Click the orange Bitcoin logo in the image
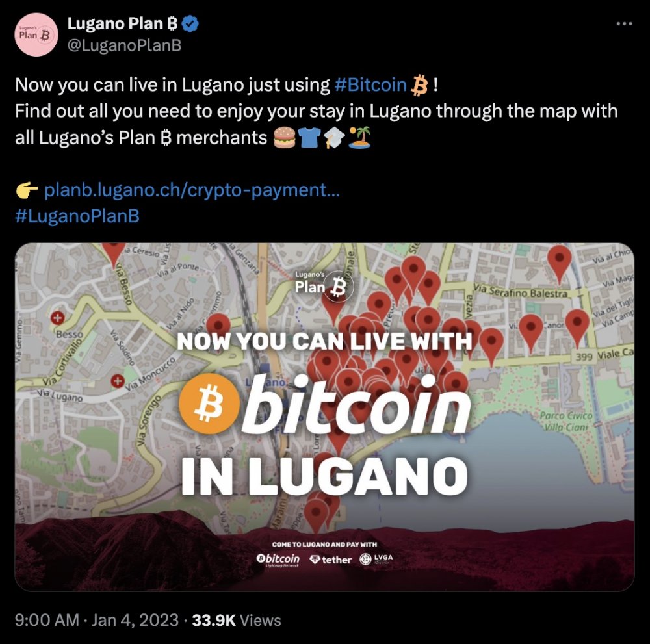Viewport: 650px width, 644px height. pyautogui.click(x=209, y=404)
